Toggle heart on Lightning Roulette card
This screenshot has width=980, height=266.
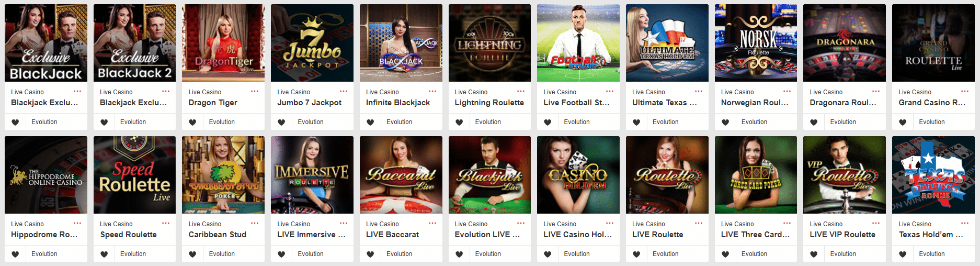coord(459,123)
